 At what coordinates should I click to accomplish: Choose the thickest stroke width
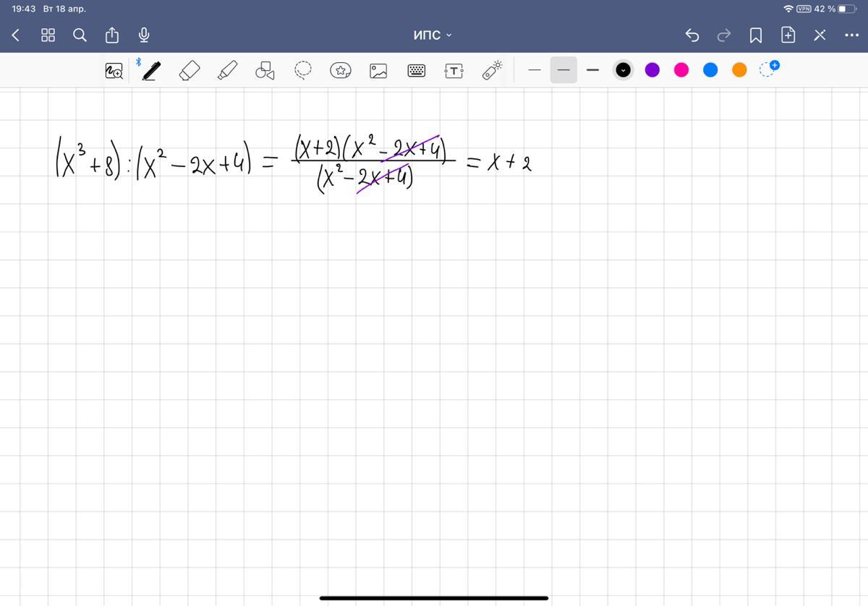[x=593, y=70]
